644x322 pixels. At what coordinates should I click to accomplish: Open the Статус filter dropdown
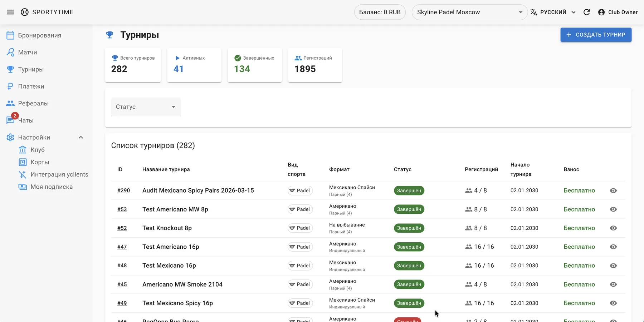tap(146, 107)
